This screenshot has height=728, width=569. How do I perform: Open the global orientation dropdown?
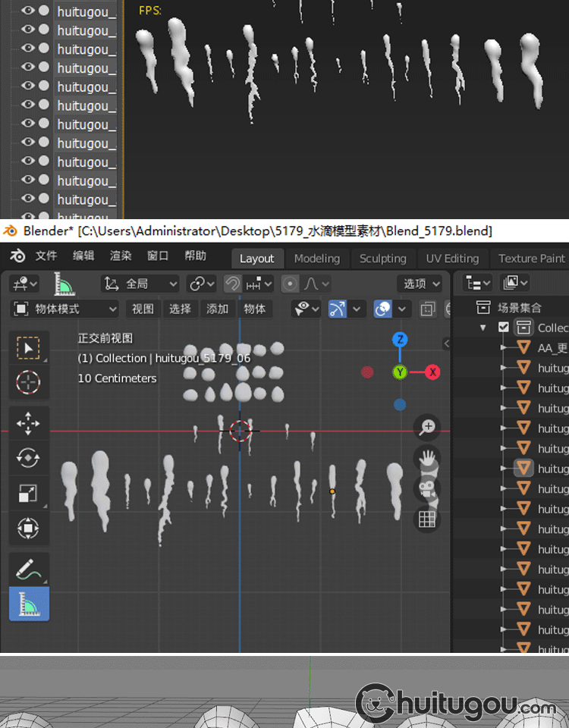pyautogui.click(x=141, y=284)
